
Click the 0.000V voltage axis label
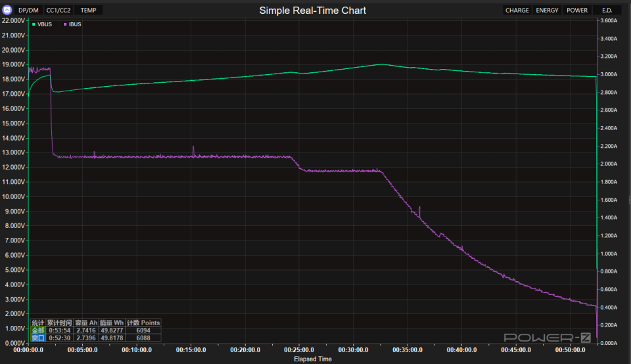pos(15,343)
